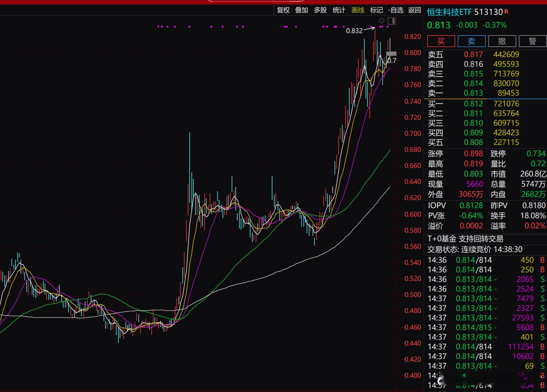Select the 买三 price 0.810
Viewport: 547px width, 392px height.
[x=473, y=123]
